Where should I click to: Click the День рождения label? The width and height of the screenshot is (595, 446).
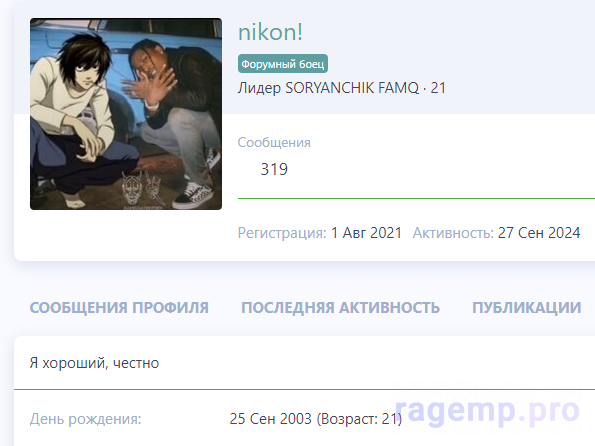(x=85, y=419)
